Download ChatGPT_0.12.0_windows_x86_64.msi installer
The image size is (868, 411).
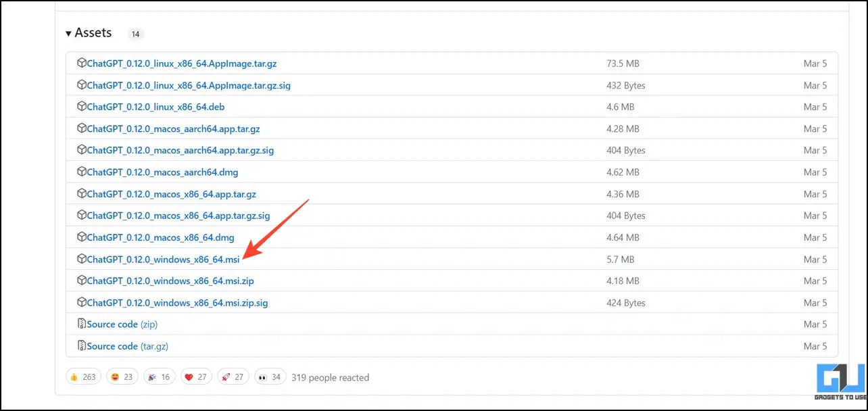[164, 259]
